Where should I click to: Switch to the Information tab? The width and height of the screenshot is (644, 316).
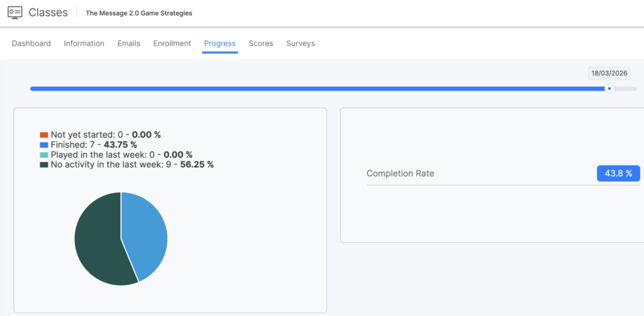tap(84, 43)
